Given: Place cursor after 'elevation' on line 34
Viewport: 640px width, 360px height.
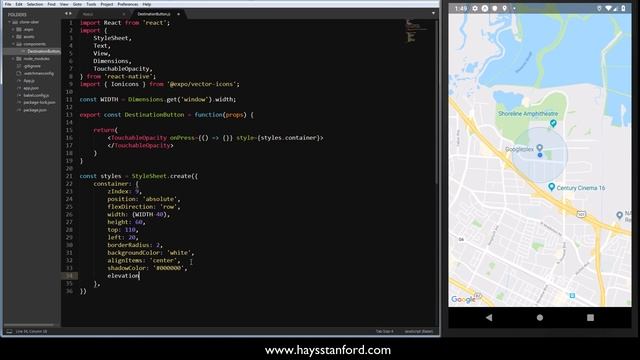Looking at the screenshot, I should pos(140,276).
